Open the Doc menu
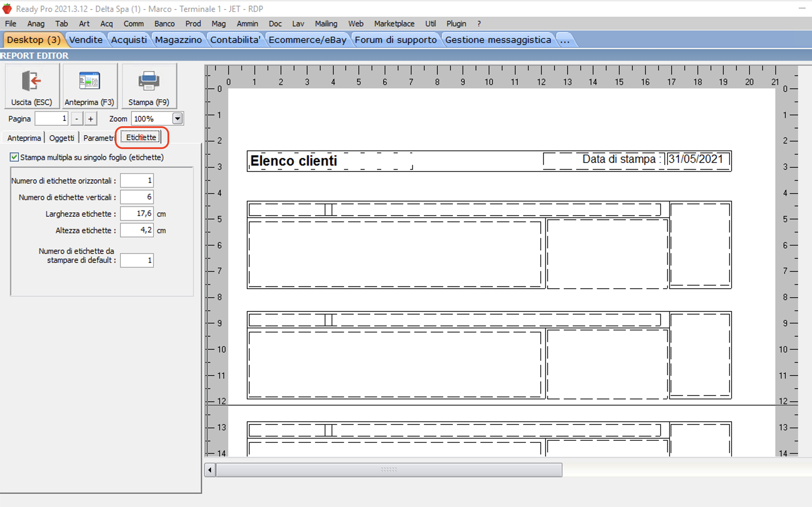Image resolution: width=812 pixels, height=507 pixels. coord(275,23)
